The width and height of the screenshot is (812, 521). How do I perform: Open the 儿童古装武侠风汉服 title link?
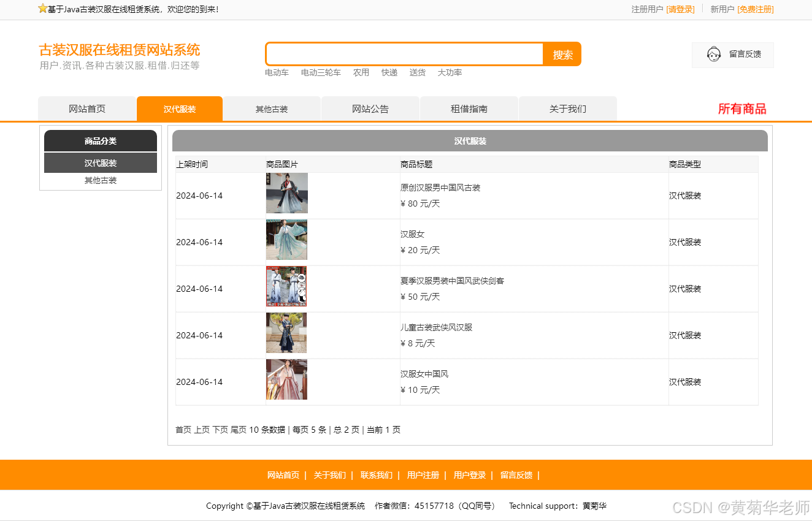(x=437, y=327)
